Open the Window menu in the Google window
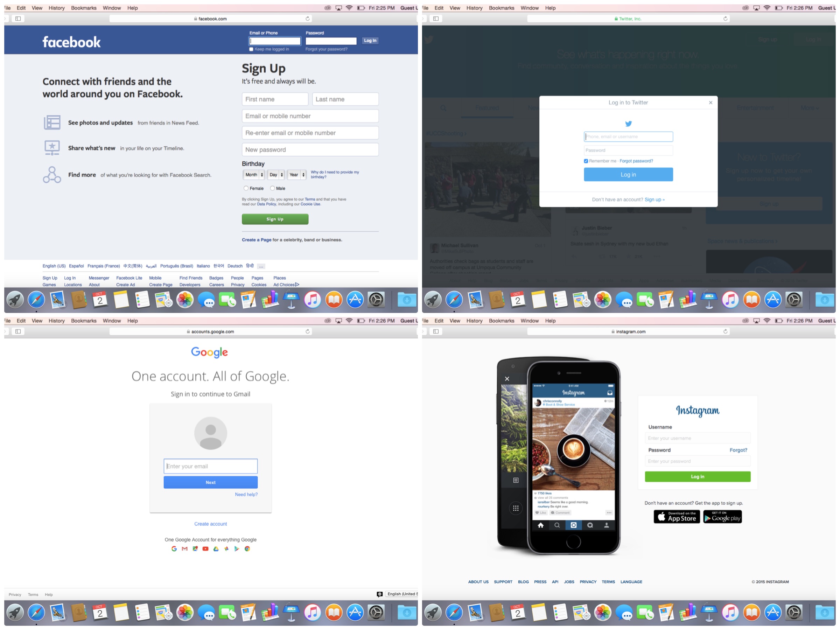840x630 pixels. pyautogui.click(x=112, y=321)
